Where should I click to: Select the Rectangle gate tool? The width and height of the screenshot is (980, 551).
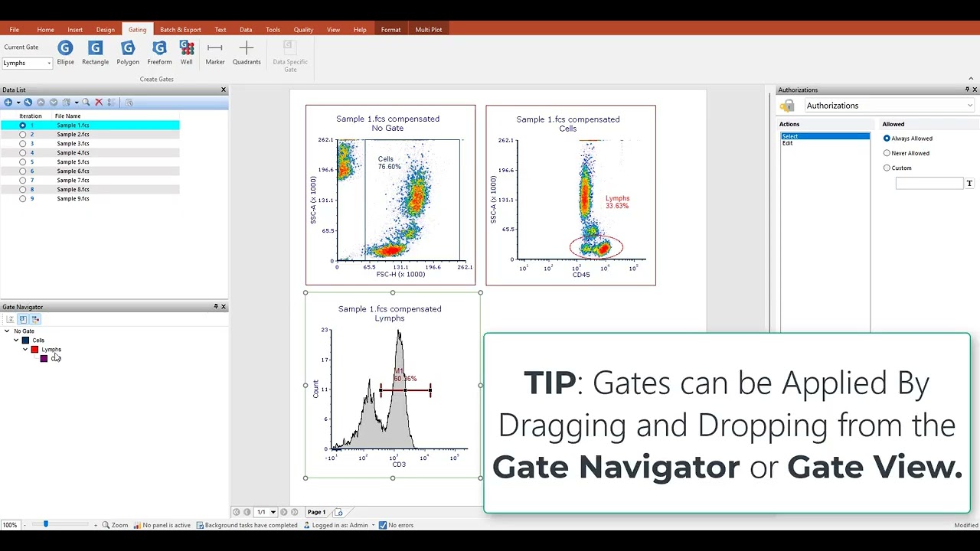(95, 53)
